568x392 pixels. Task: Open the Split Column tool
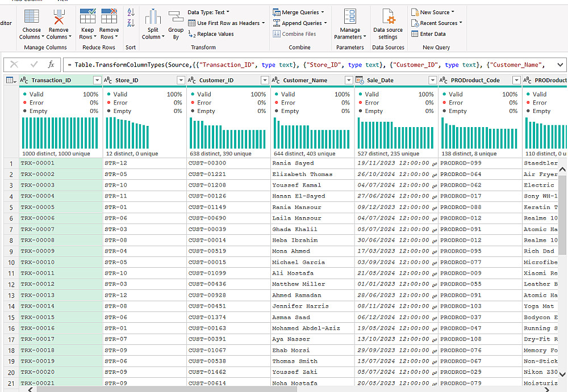click(153, 24)
